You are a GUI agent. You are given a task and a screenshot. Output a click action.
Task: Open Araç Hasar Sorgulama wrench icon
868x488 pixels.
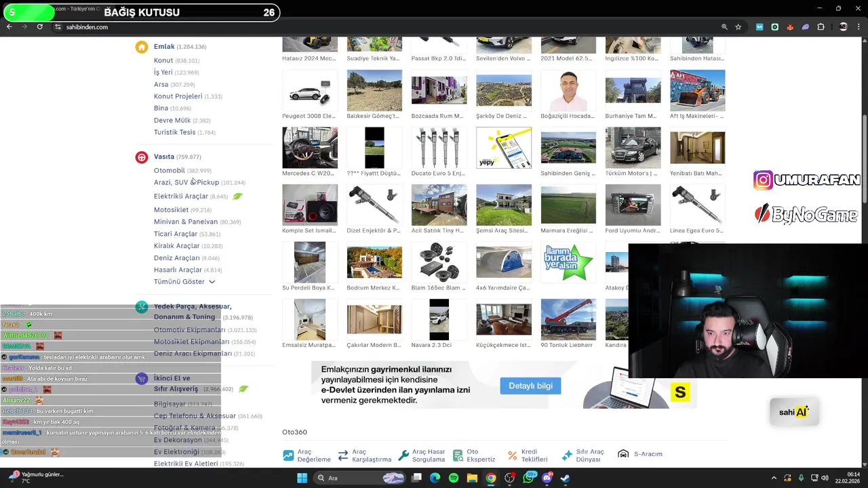(x=403, y=455)
